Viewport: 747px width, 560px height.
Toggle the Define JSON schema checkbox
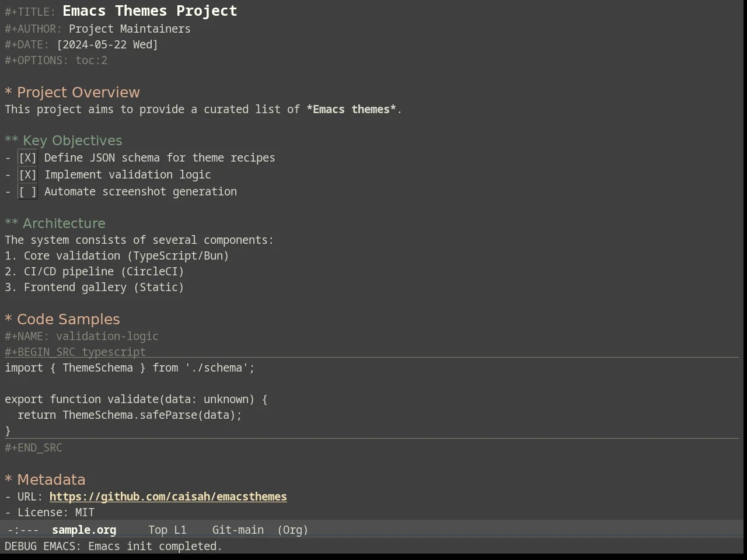[x=27, y=157]
